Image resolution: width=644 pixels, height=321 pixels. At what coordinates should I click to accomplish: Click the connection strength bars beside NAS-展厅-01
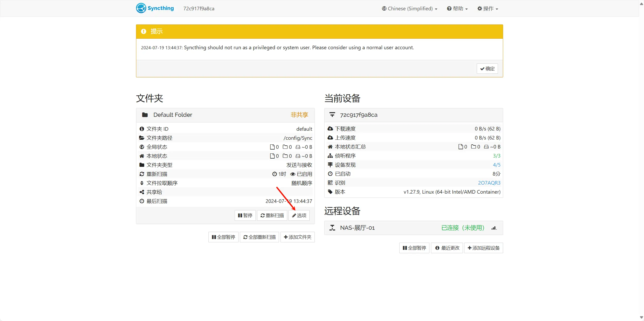[x=494, y=228]
